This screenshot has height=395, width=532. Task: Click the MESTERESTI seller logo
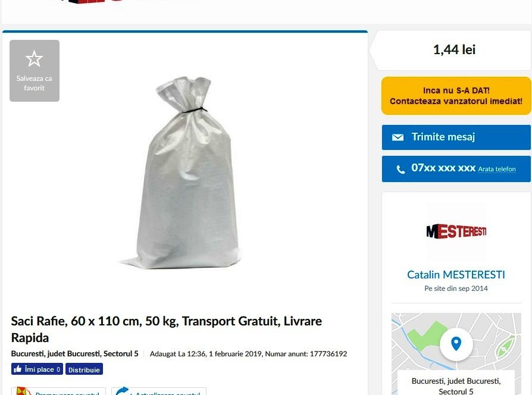456,231
